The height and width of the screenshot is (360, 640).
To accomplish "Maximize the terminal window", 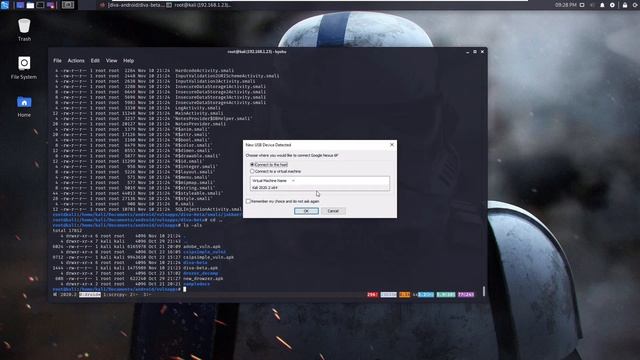I will coord(475,52).
